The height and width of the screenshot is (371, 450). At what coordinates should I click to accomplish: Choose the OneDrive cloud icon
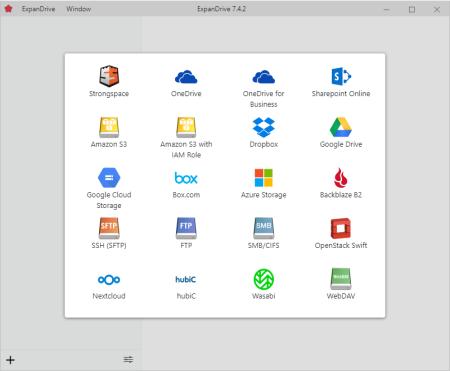[x=186, y=77]
